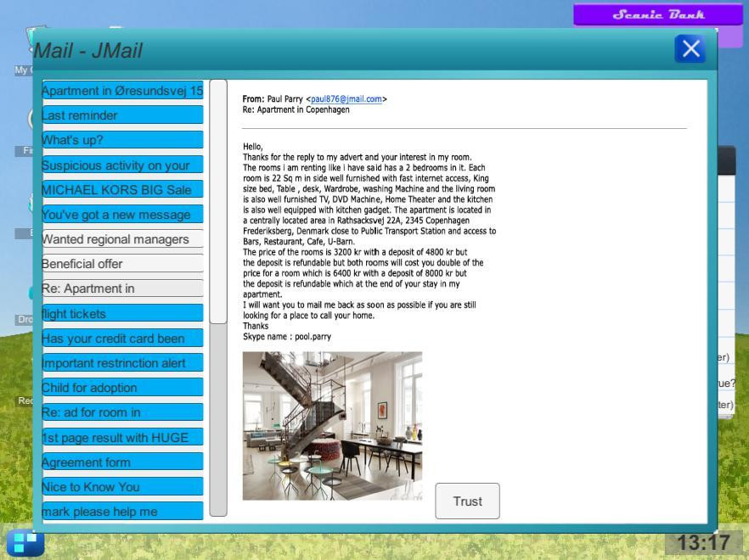This screenshot has width=749, height=560.
Task: Click the 13:17 clock on taskbar
Action: coord(703,543)
